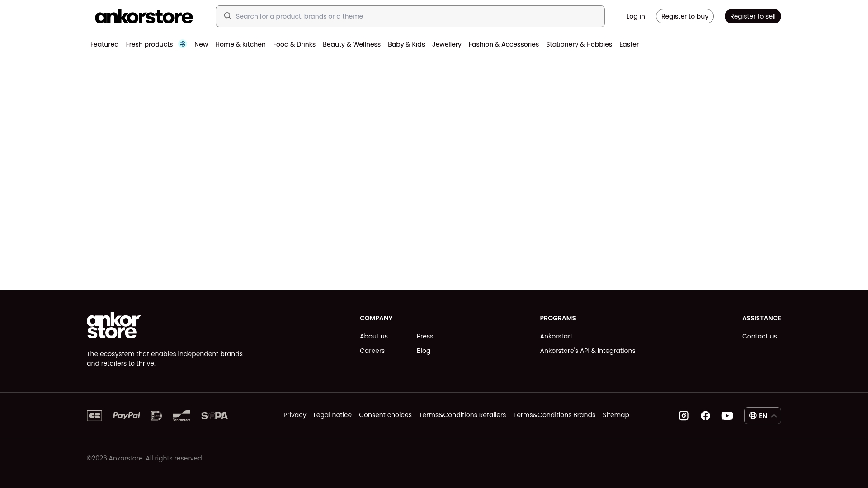
Task: Click the Bancontact payment icon
Action: coord(181,416)
